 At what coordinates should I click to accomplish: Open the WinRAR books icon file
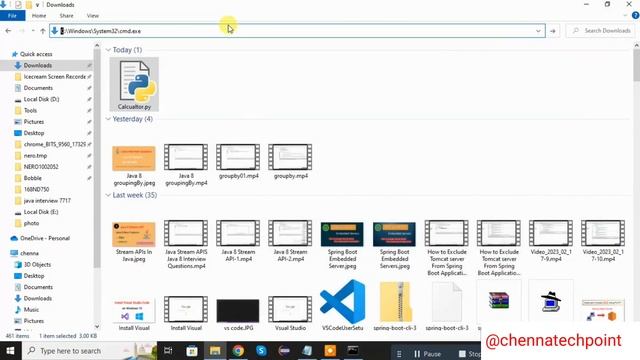(499, 301)
